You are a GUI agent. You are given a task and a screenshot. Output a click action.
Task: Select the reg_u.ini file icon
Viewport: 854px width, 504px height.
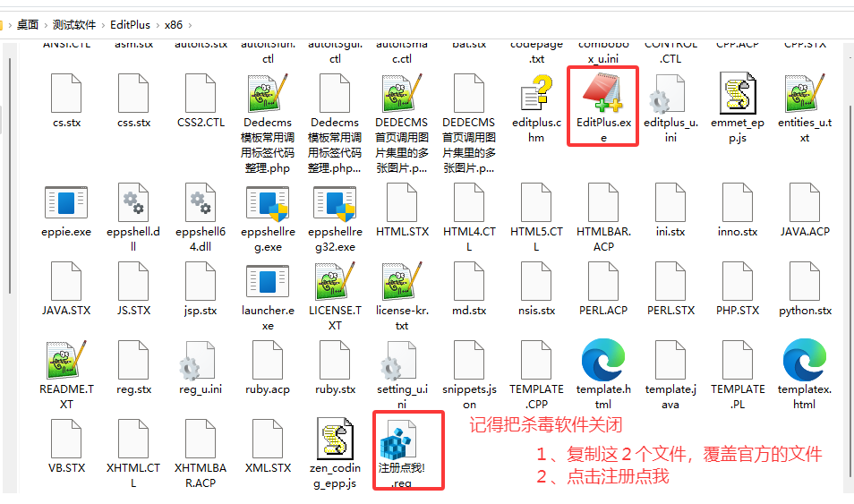[197, 360]
